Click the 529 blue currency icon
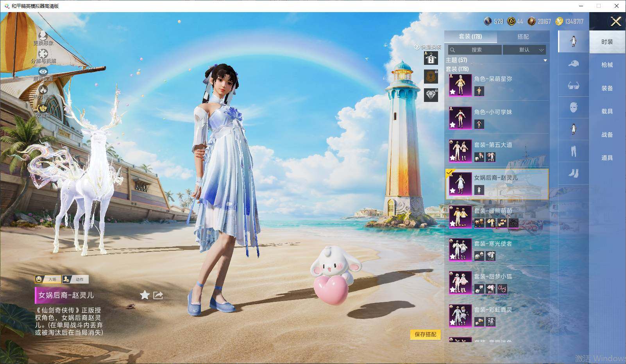626x364 pixels. [488, 21]
